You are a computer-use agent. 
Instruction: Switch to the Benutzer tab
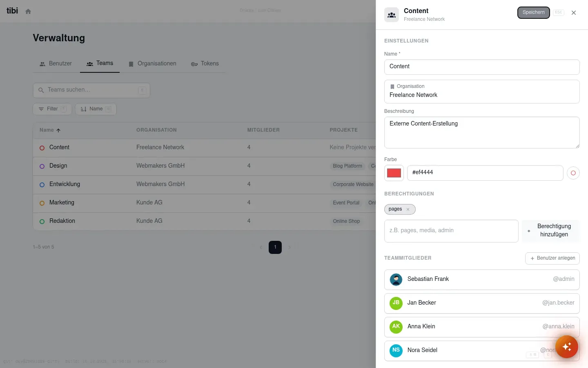(56, 64)
